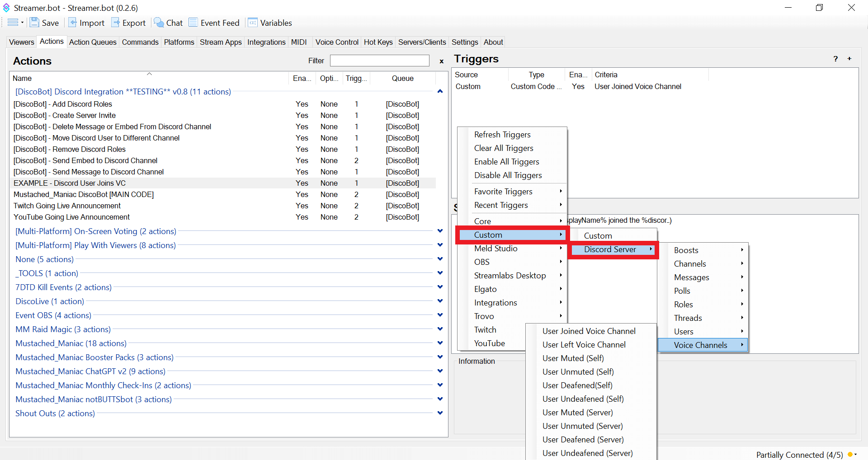
Task: Open the main hamburger menu dropdown
Action: pyautogui.click(x=15, y=23)
